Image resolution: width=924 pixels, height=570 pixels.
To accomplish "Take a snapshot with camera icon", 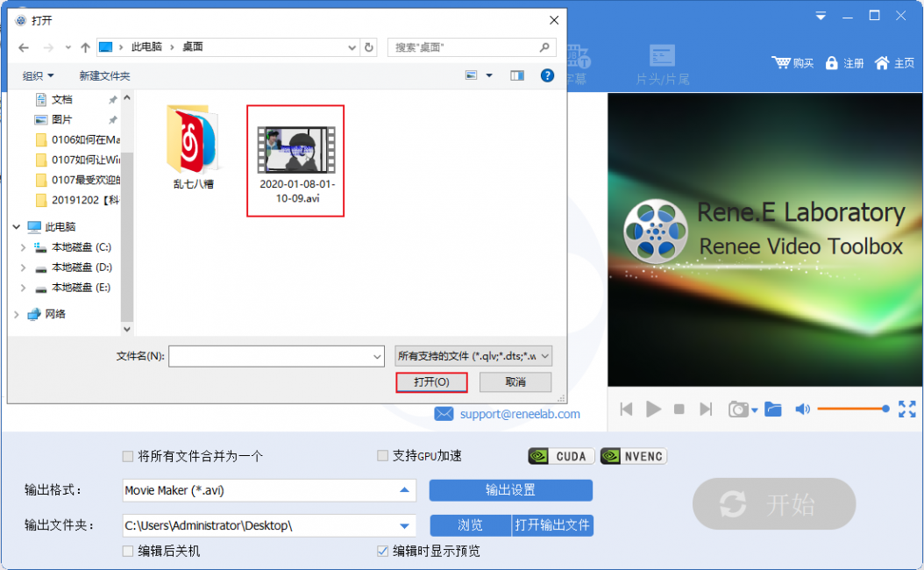I will tap(738, 409).
